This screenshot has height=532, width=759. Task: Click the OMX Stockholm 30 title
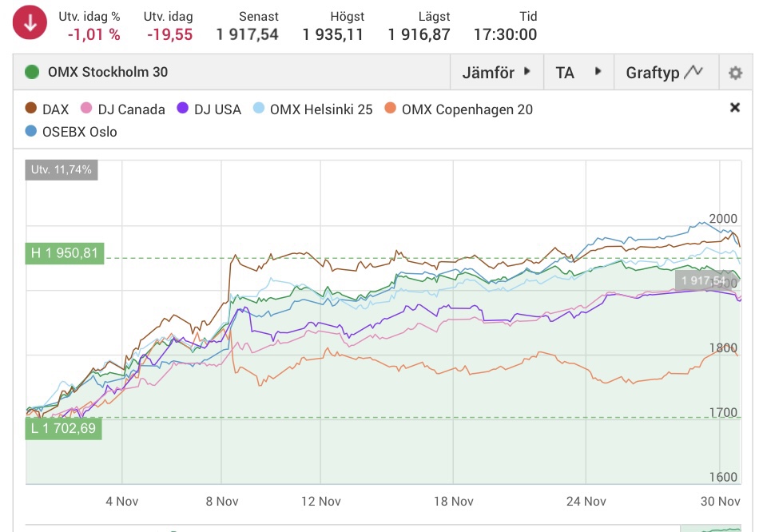[x=108, y=73]
